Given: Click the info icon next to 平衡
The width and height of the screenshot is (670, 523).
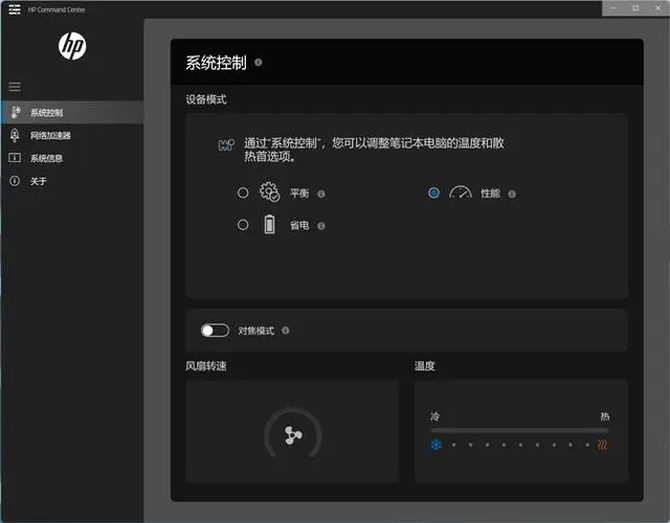Looking at the screenshot, I should 321,194.
